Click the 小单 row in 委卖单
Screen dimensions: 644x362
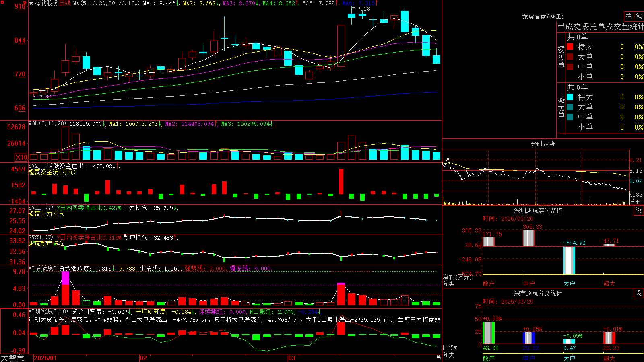click(x=605, y=127)
